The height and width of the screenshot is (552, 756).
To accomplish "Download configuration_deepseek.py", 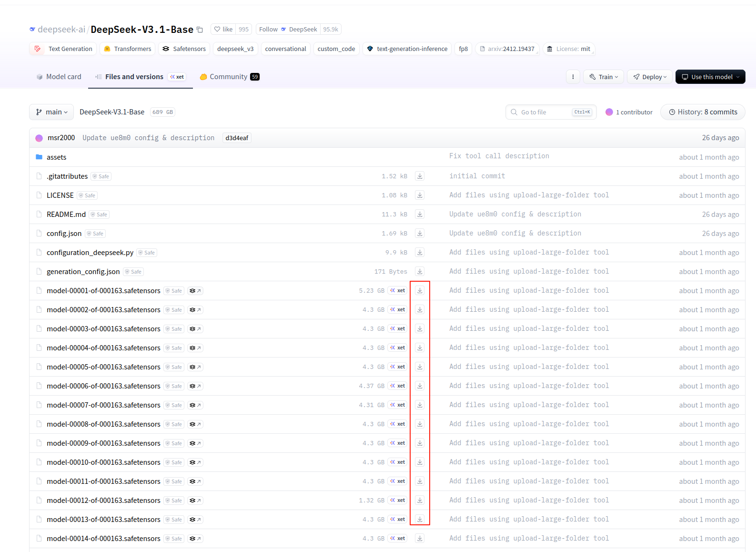I will point(420,252).
